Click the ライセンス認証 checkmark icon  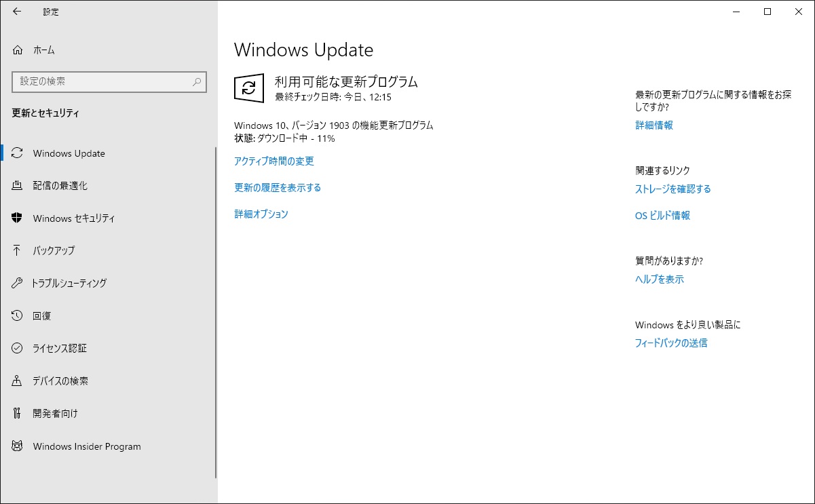(18, 348)
